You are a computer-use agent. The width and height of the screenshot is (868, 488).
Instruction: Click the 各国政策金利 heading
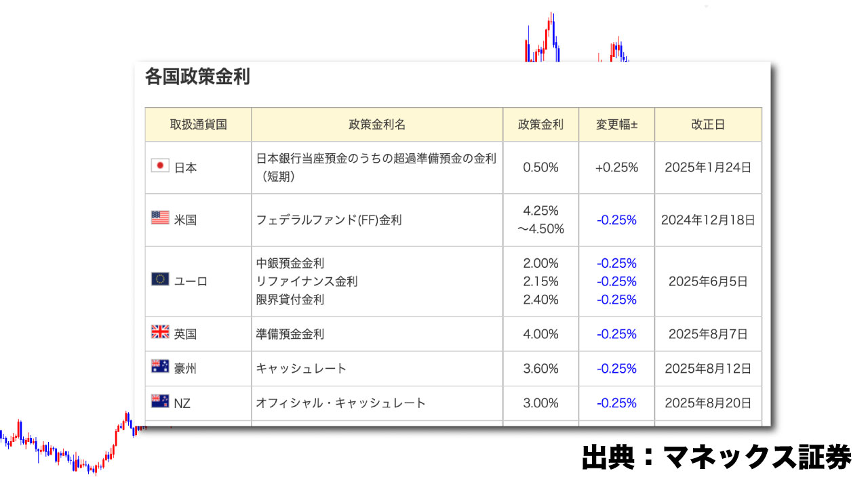click(197, 77)
